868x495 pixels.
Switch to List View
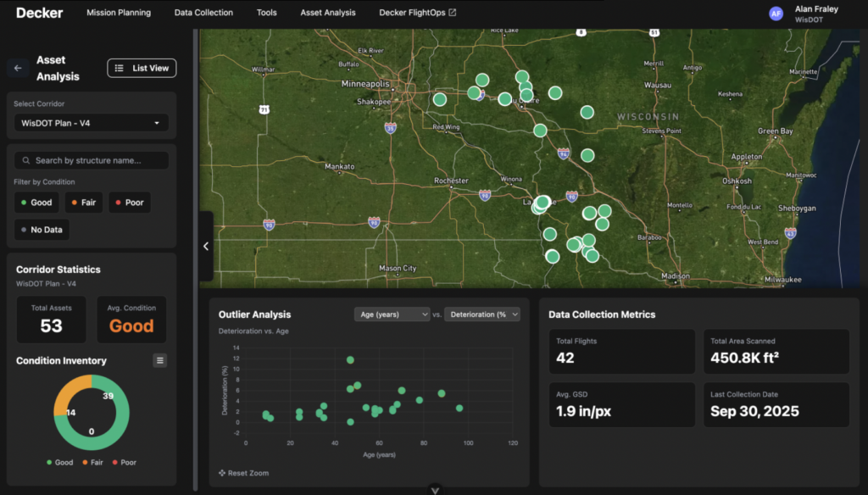[x=142, y=68]
